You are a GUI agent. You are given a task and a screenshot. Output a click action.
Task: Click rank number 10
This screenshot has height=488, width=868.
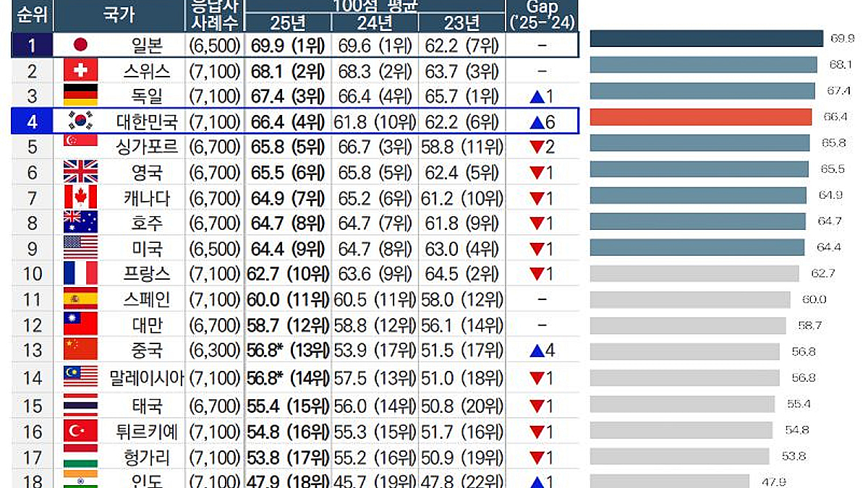33,274
